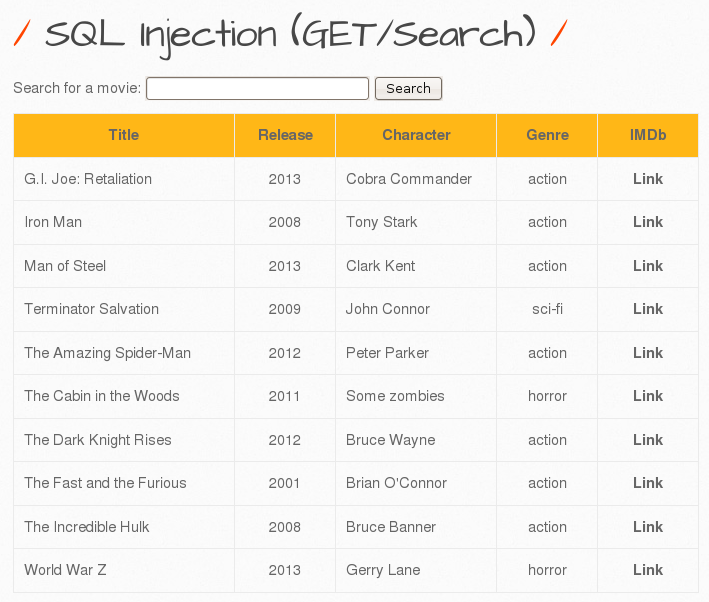709x602 pixels.
Task: Click the Bruce Wayne character cell
Action: point(416,440)
